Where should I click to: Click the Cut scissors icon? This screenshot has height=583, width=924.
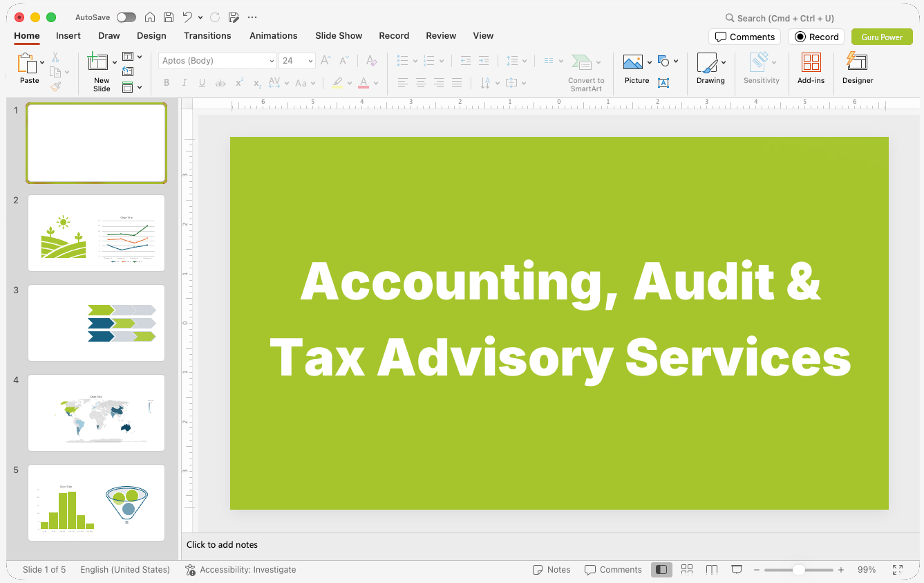55,57
